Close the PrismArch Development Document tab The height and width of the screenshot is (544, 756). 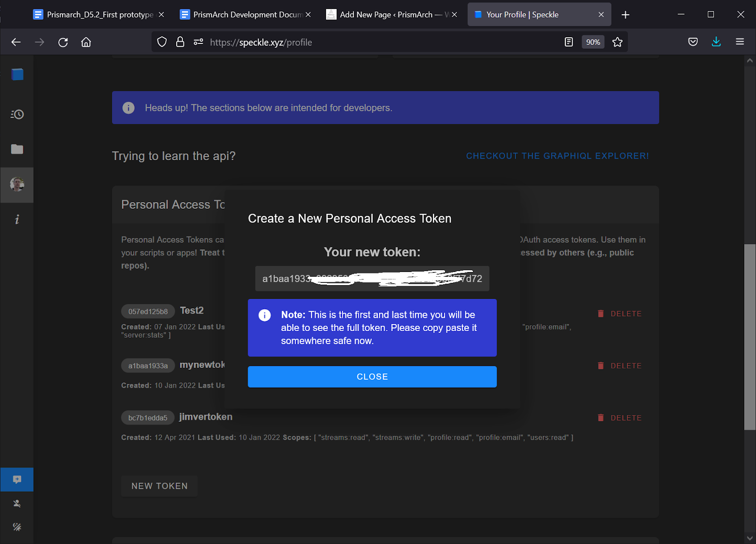coord(308,15)
